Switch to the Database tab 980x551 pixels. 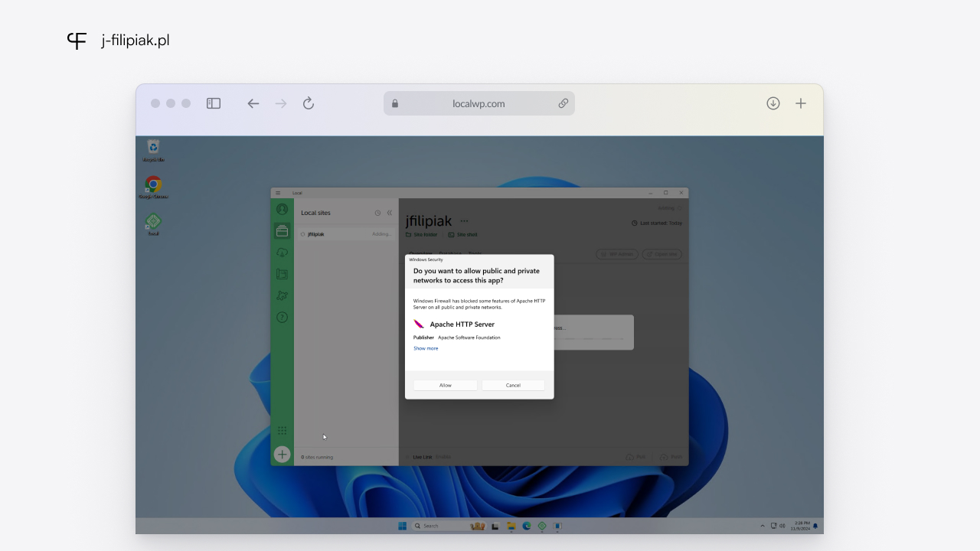click(x=449, y=253)
